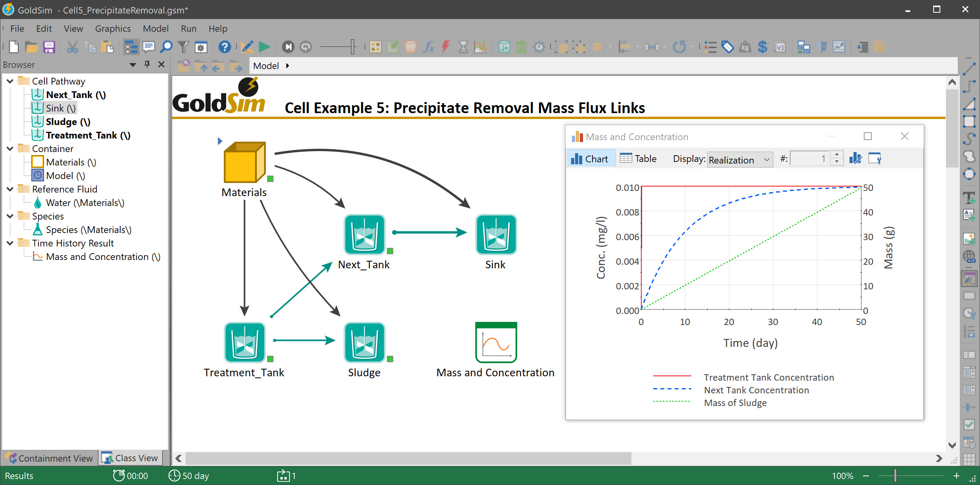The image size is (980, 485).
Task: Collapse the Cell Pathway tree node
Action: 10,81
